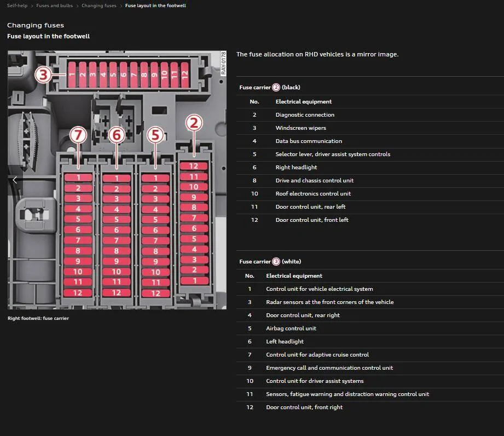Image resolution: width=504 pixels, height=436 pixels.
Task: Click the circled 3 icon in the white carrier heading
Action: click(x=276, y=262)
